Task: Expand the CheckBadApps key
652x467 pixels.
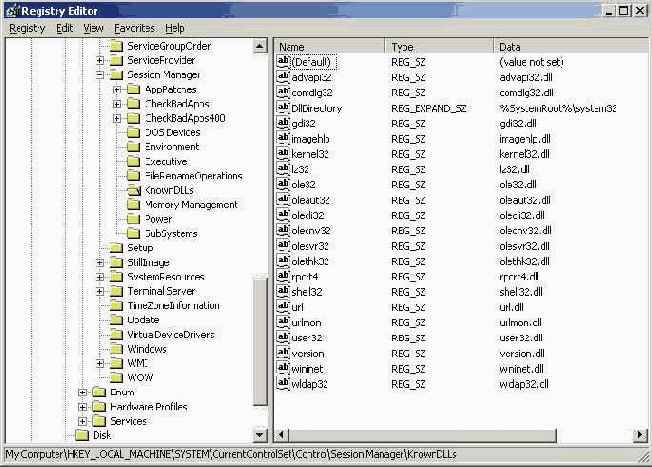Action: 117,104
